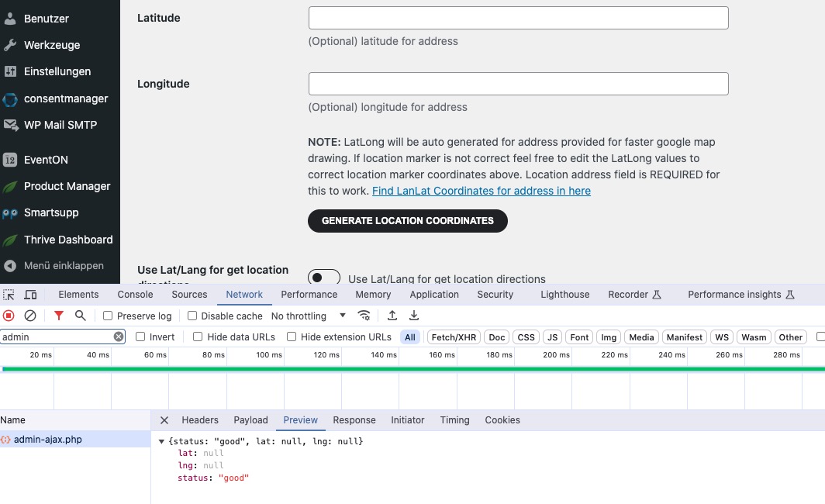
Task: Toggle the device toolbar icon
Action: click(x=31, y=295)
